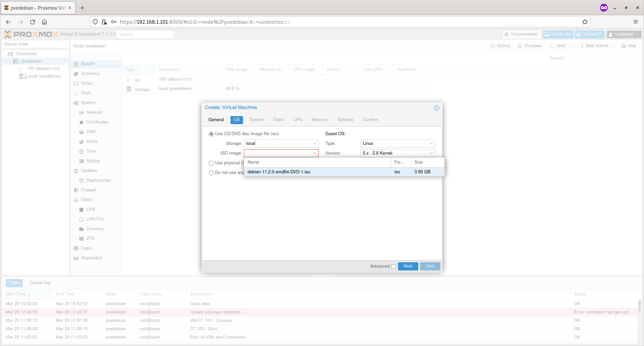
Task: Open the Server View selector
Action: [35, 44]
